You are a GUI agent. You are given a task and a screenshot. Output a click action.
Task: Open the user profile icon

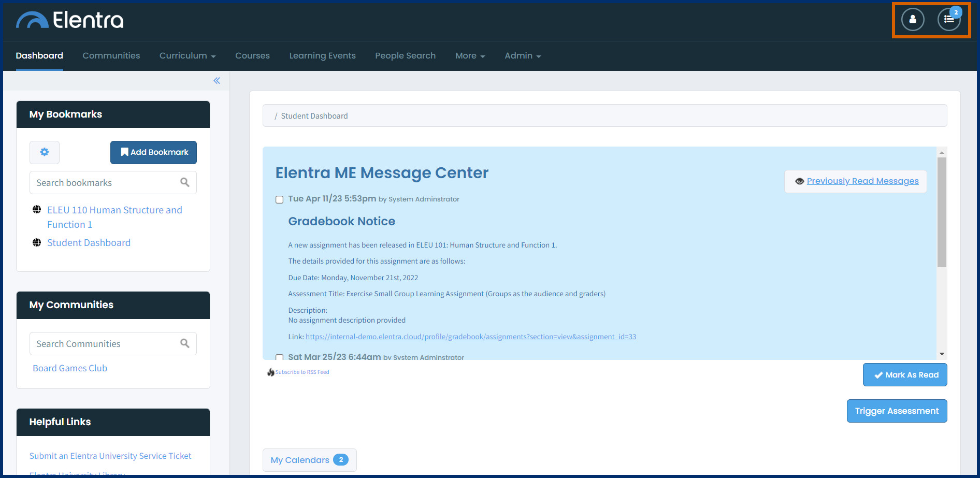pos(912,20)
